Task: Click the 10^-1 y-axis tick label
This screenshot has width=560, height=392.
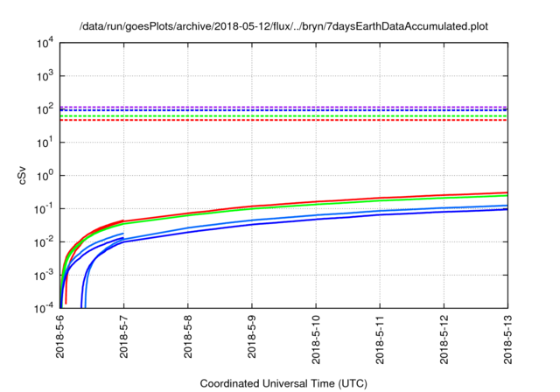Action: [x=44, y=209]
